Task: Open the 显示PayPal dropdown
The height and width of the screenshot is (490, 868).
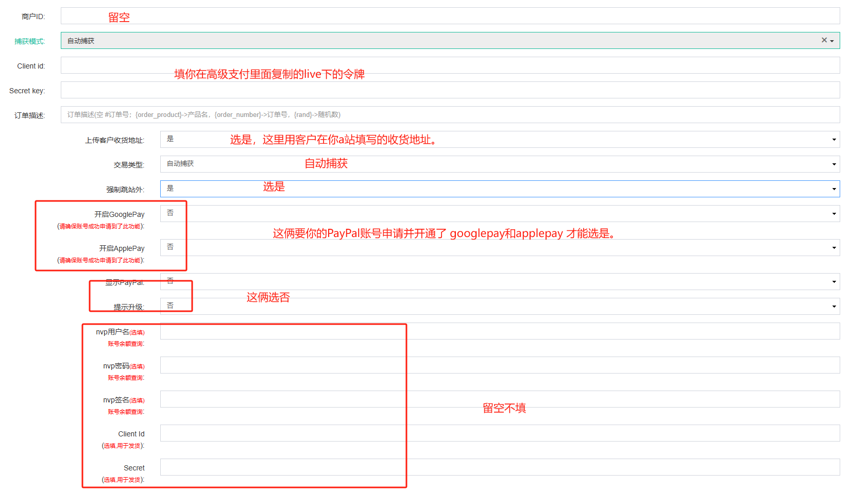Action: click(x=500, y=282)
